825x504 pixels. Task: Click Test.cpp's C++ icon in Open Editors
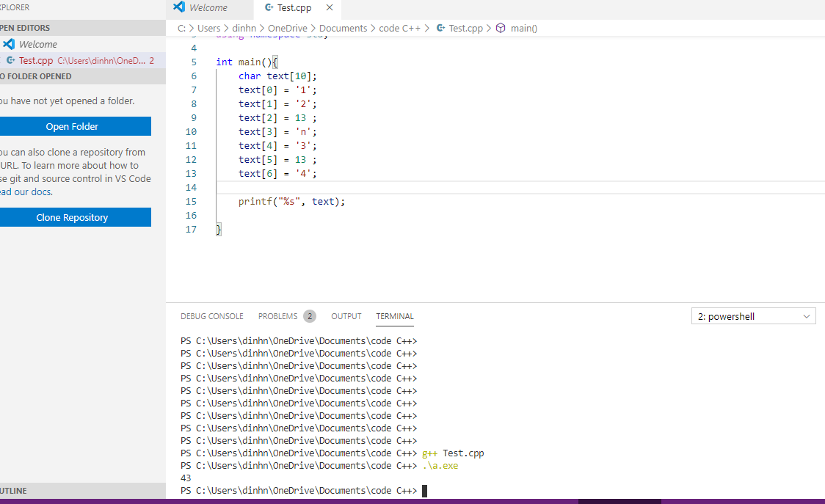10,60
